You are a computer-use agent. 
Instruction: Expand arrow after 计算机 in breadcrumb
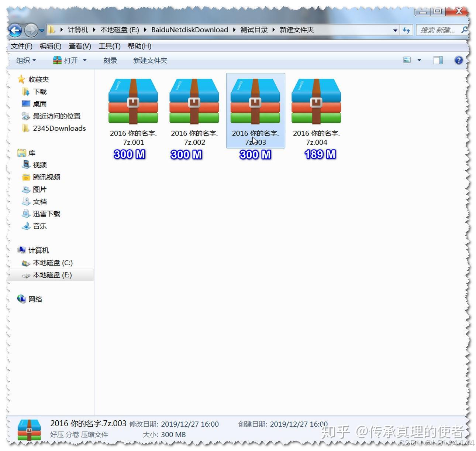click(94, 30)
